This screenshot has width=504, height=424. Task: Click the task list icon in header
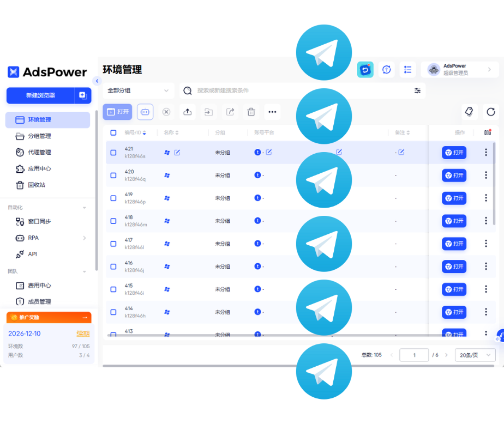point(407,69)
